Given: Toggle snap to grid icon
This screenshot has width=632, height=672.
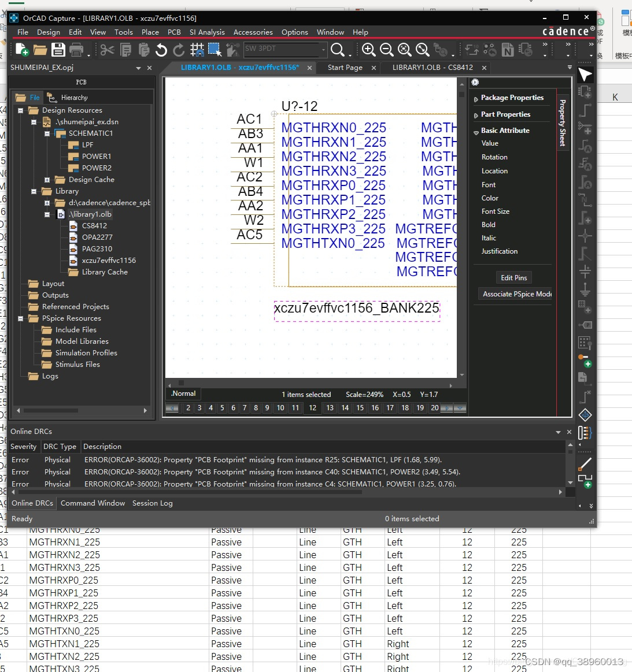Looking at the screenshot, I should click(197, 50).
